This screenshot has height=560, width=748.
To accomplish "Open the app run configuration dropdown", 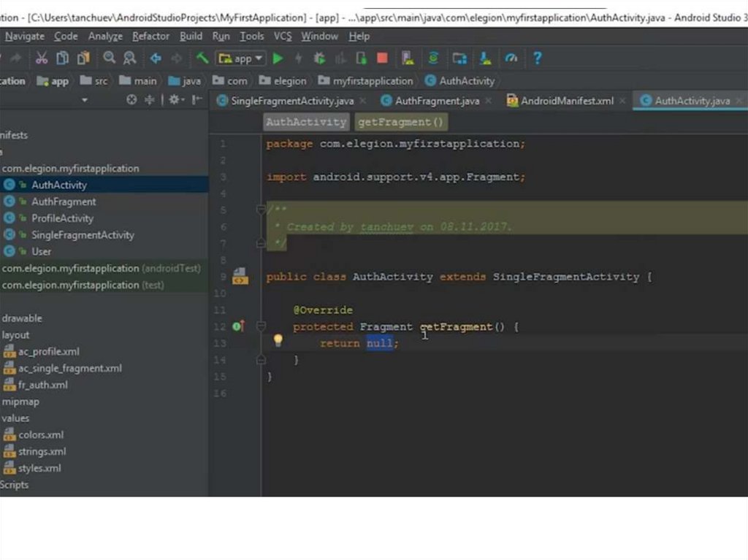I will 240,58.
